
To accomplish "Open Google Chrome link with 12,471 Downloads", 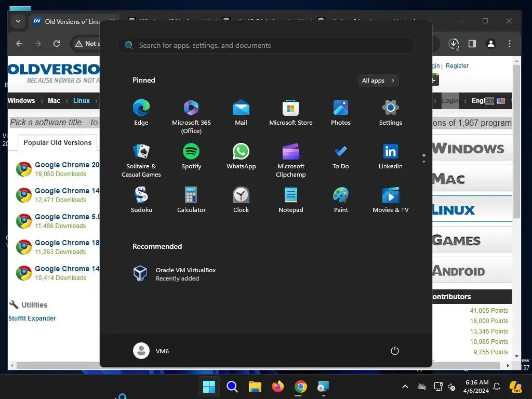I will pos(67,191).
